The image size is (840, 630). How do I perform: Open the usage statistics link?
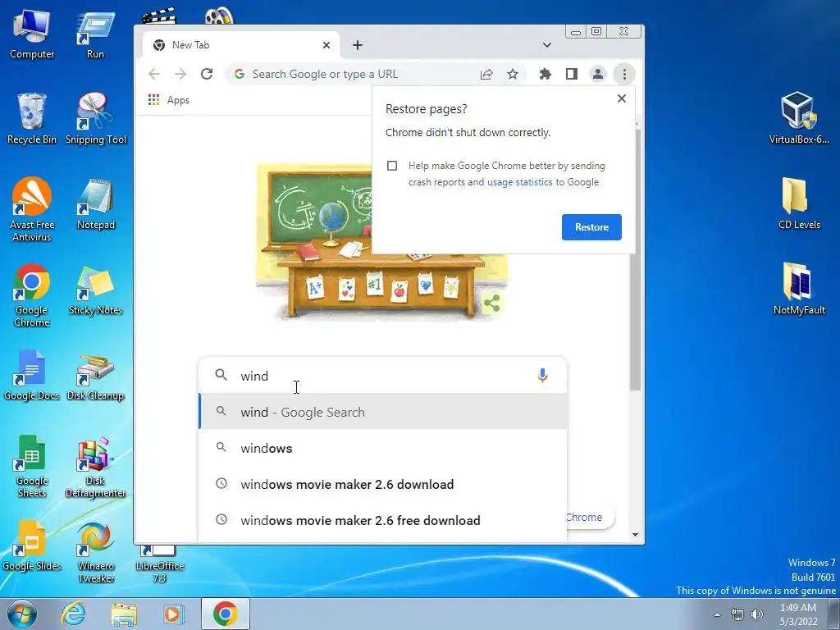519,182
